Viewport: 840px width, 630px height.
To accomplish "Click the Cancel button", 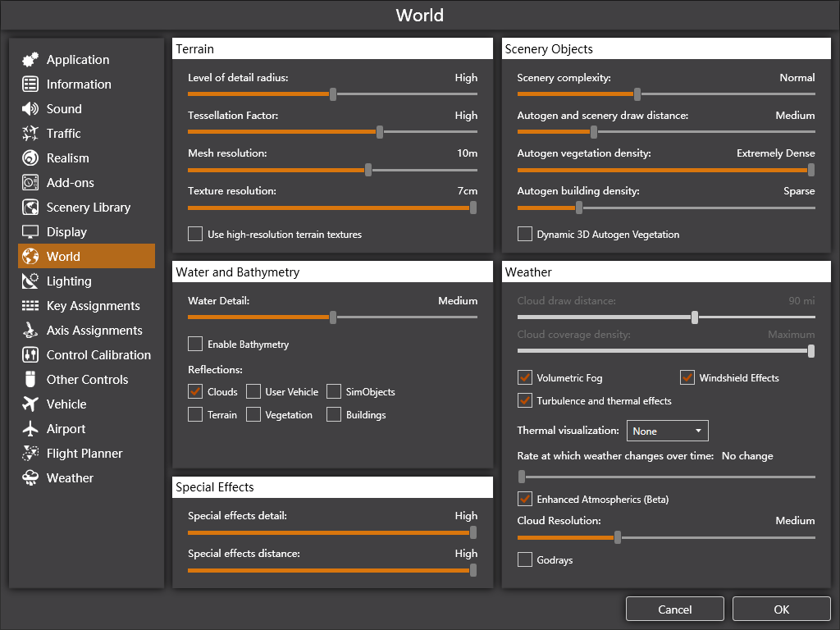I will tap(674, 609).
